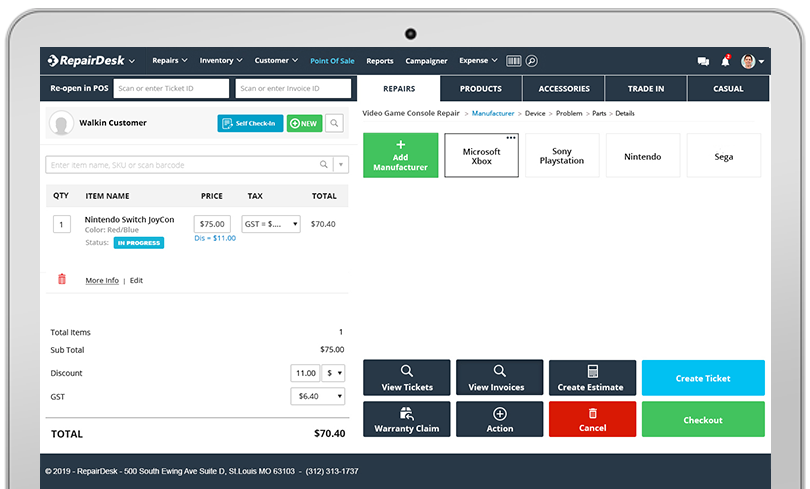
Task: Open the notifications bell
Action: click(x=725, y=61)
